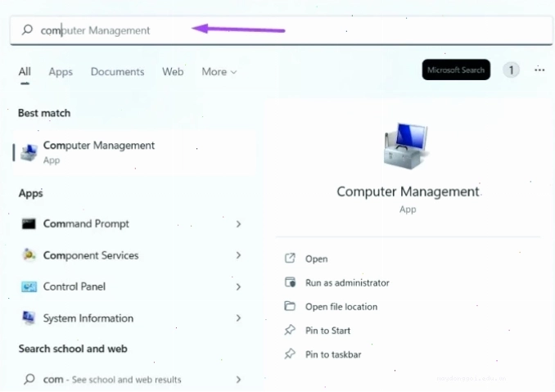The height and width of the screenshot is (392, 555).
Task: Click the Computer Management title in preview pane
Action: 408,191
